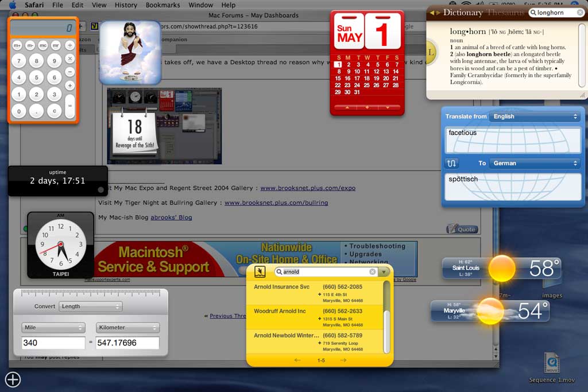588x392 pixels.
Task: Open the Translate from English dropdown
Action: click(535, 117)
